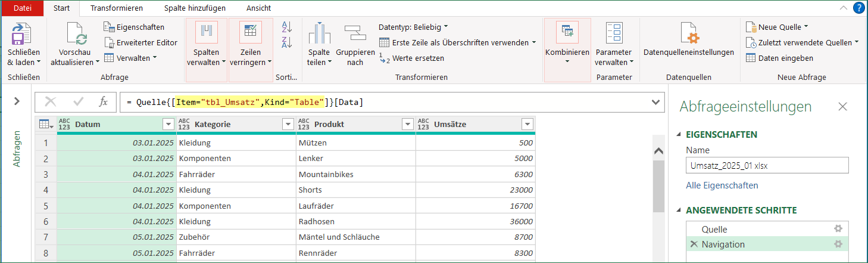Click the Werte ersetzen button
The image size is (868, 263).
(x=411, y=58)
